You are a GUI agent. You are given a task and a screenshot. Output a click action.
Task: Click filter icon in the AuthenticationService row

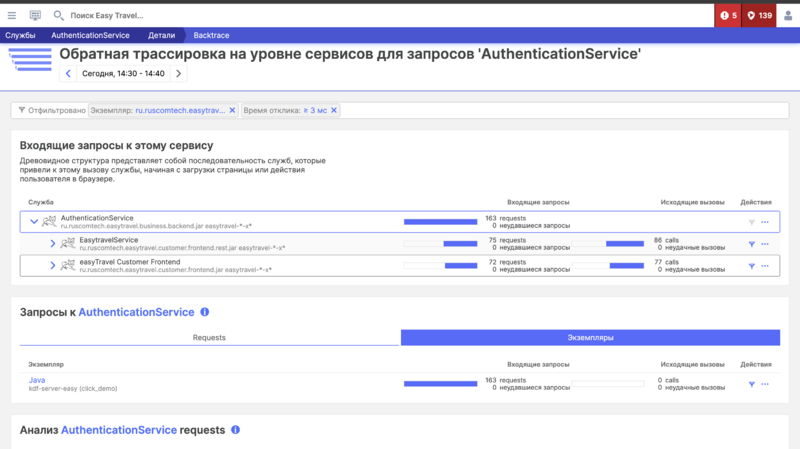tap(752, 222)
